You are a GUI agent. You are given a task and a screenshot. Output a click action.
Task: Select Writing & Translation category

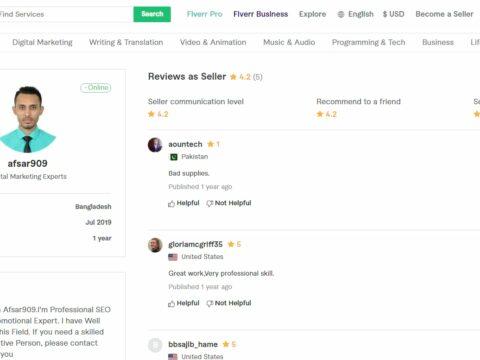[126, 42]
